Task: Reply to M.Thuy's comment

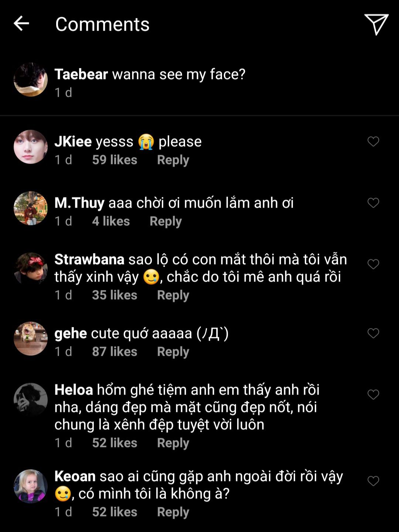Action: coord(166,221)
